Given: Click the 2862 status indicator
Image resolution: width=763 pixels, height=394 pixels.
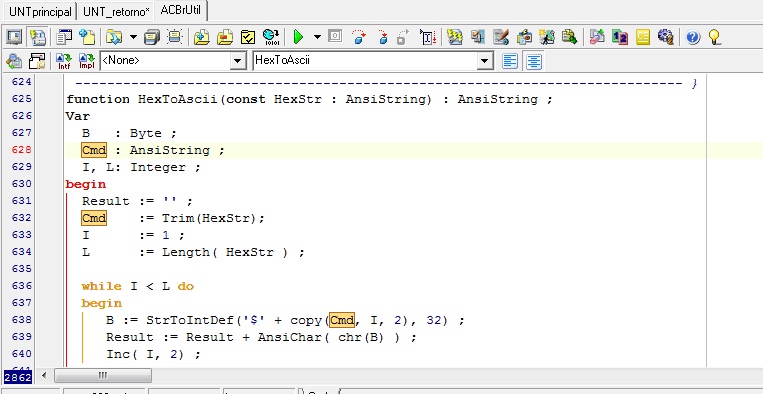Looking at the screenshot, I should point(18,376).
